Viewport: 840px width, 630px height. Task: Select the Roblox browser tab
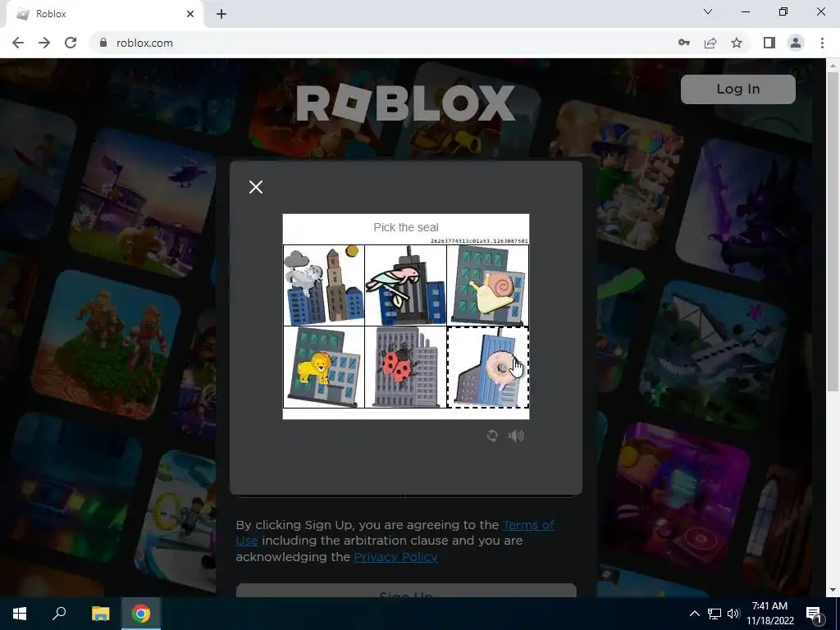pyautogui.click(x=104, y=14)
